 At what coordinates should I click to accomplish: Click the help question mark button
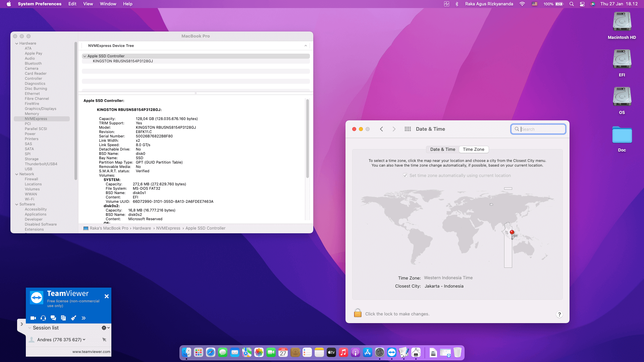[x=559, y=314]
